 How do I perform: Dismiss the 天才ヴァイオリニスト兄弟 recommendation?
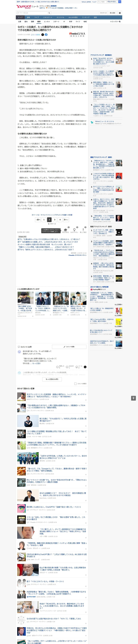pos(86,400)
